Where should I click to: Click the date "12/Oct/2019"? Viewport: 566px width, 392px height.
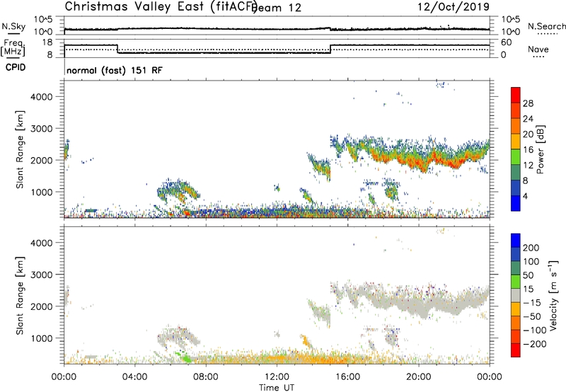point(454,6)
